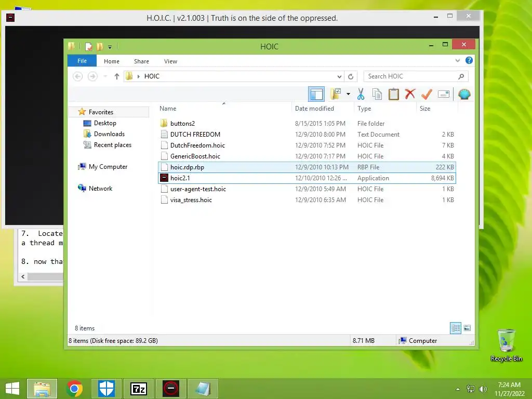Select visa_stress.hoic file
532x399 pixels.
(x=307, y=200)
